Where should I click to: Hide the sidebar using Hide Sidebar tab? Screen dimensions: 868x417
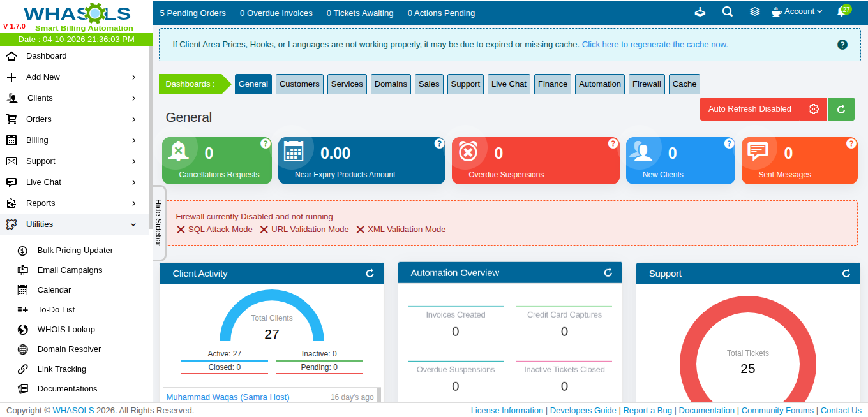(x=159, y=223)
